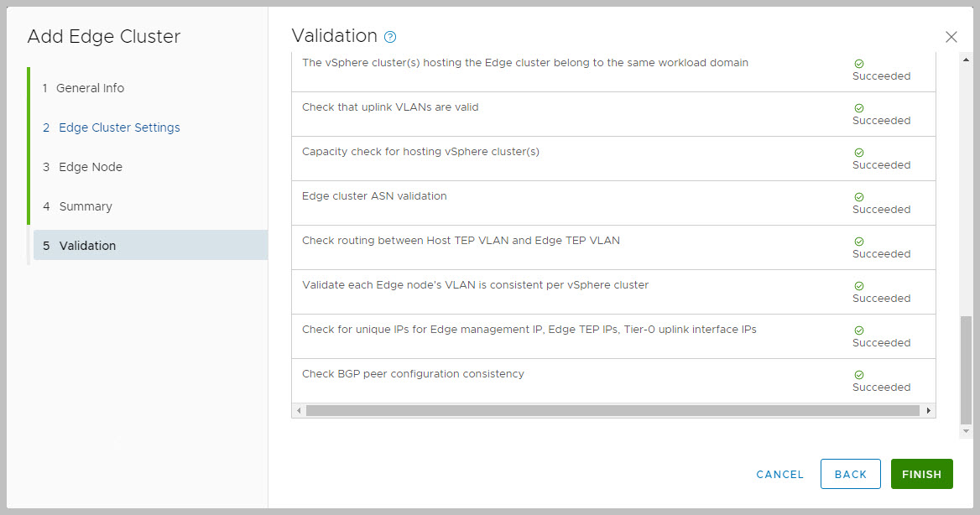The height and width of the screenshot is (515, 980).
Task: Click horizontal scrollbar left arrow
Action: (299, 411)
